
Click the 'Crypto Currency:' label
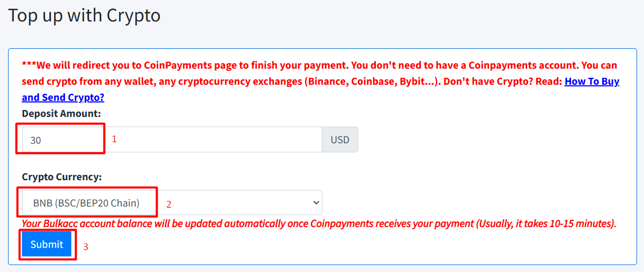(62, 177)
